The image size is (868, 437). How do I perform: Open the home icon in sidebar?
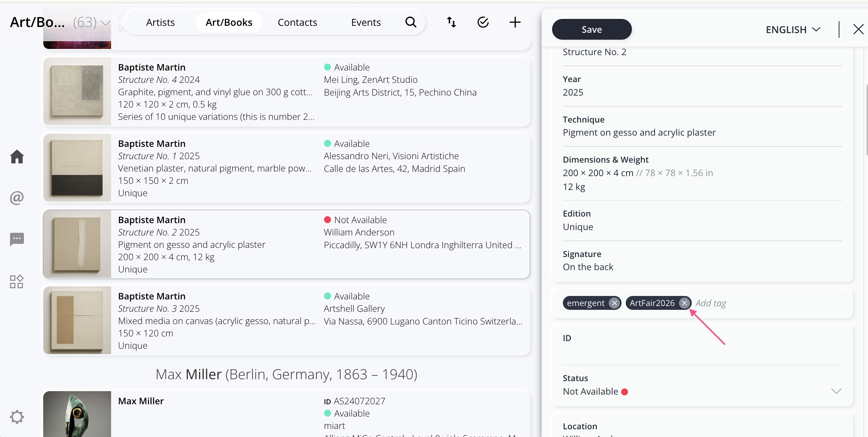tap(17, 157)
